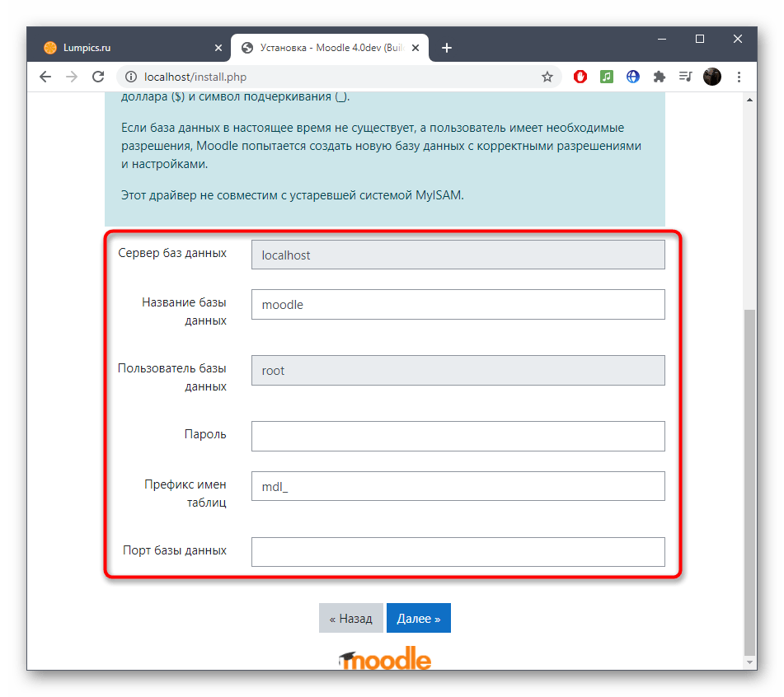Open the media control playlist icon

(685, 77)
